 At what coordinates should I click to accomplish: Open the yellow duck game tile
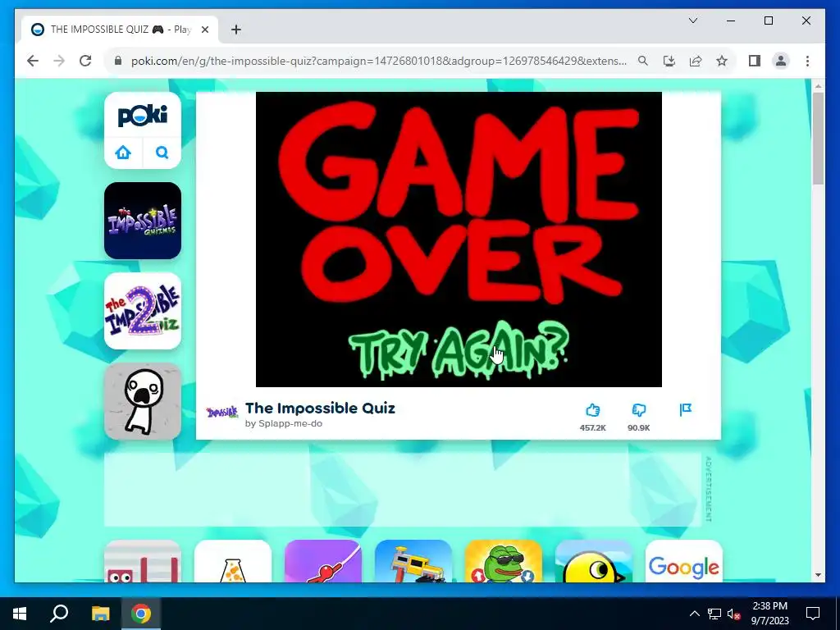click(x=594, y=561)
